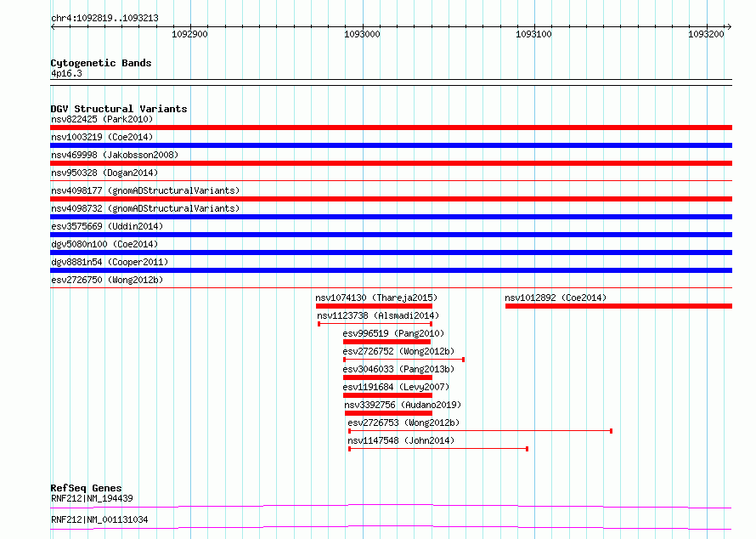Click the nsv1074130 (Thareja2015) label

[376, 298]
